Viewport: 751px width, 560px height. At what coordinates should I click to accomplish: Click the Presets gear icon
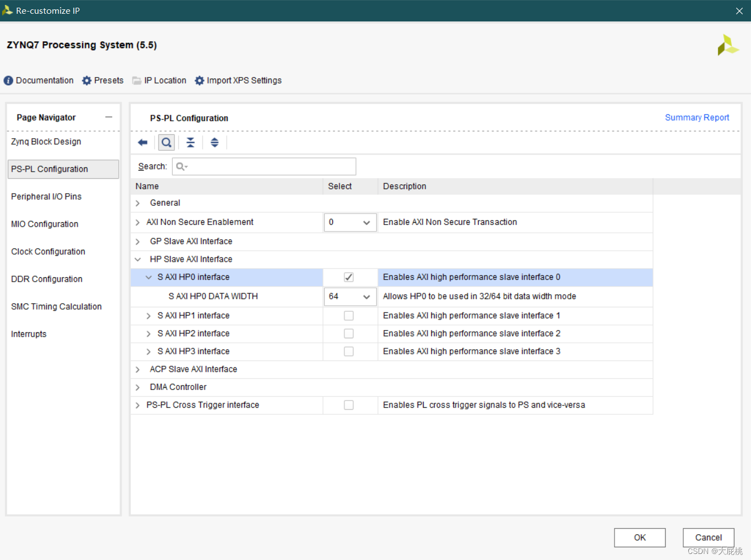pyautogui.click(x=86, y=81)
